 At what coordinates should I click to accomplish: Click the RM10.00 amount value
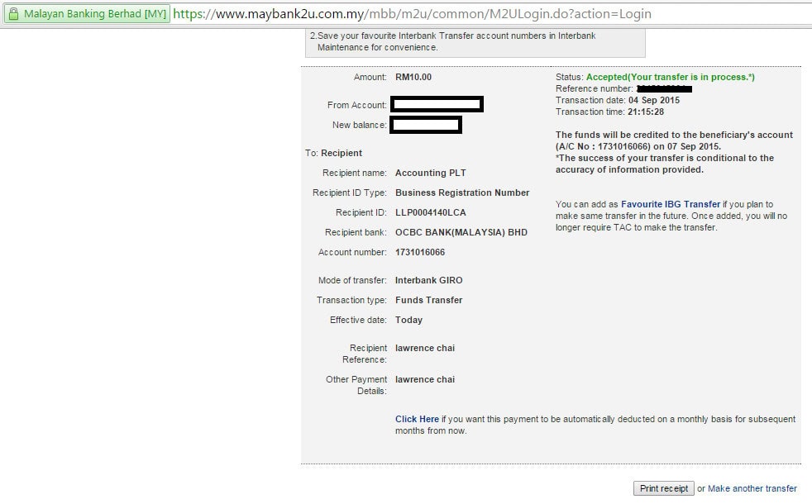click(413, 77)
